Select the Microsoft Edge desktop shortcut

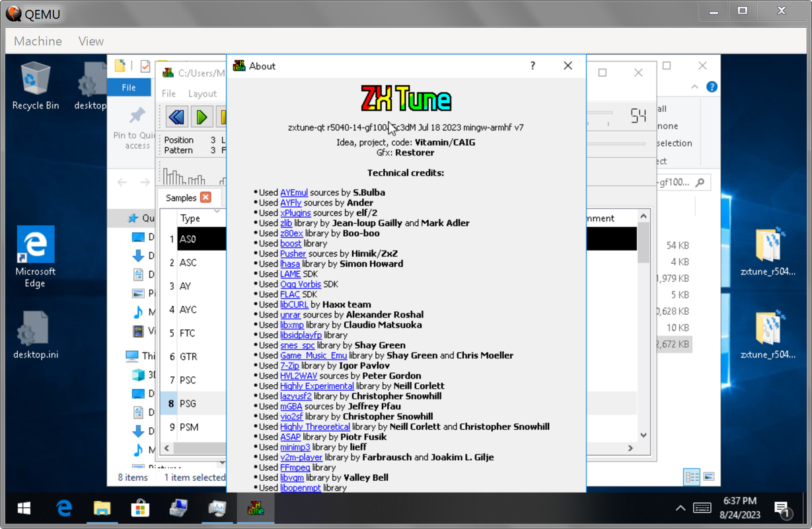(35, 257)
